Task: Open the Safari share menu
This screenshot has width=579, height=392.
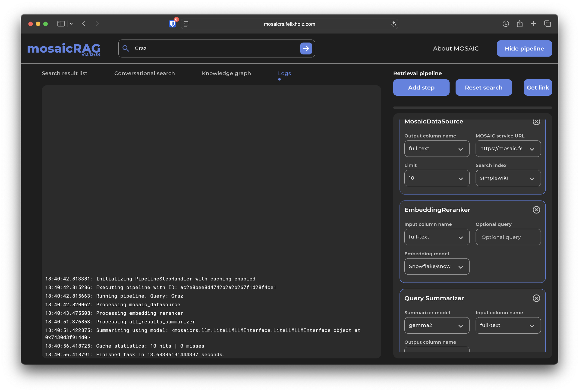Action: point(519,24)
